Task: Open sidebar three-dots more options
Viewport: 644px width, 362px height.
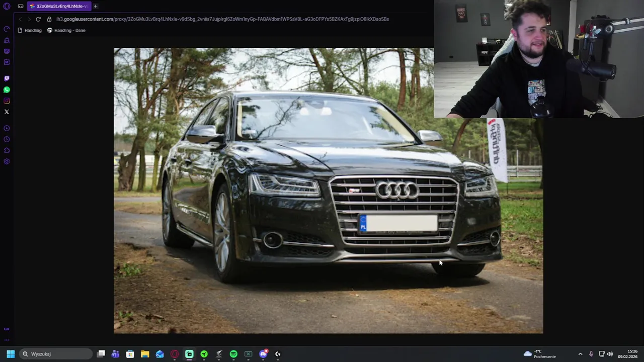Action: [x=7, y=340]
